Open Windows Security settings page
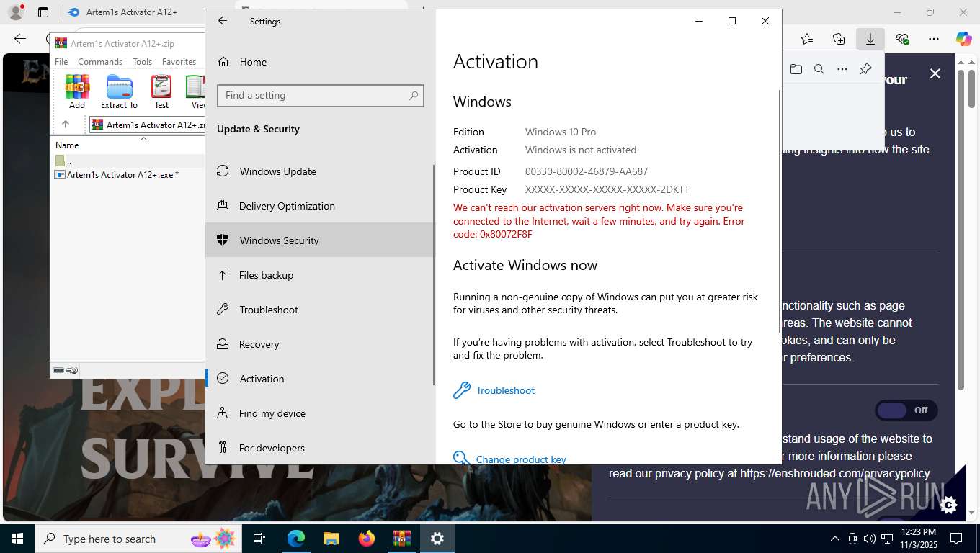980x553 pixels. click(x=321, y=240)
